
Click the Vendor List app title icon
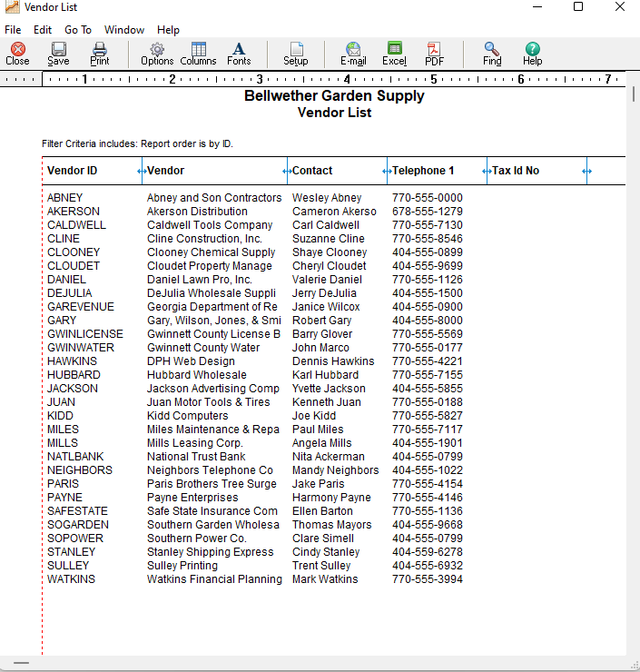tap(13, 7)
